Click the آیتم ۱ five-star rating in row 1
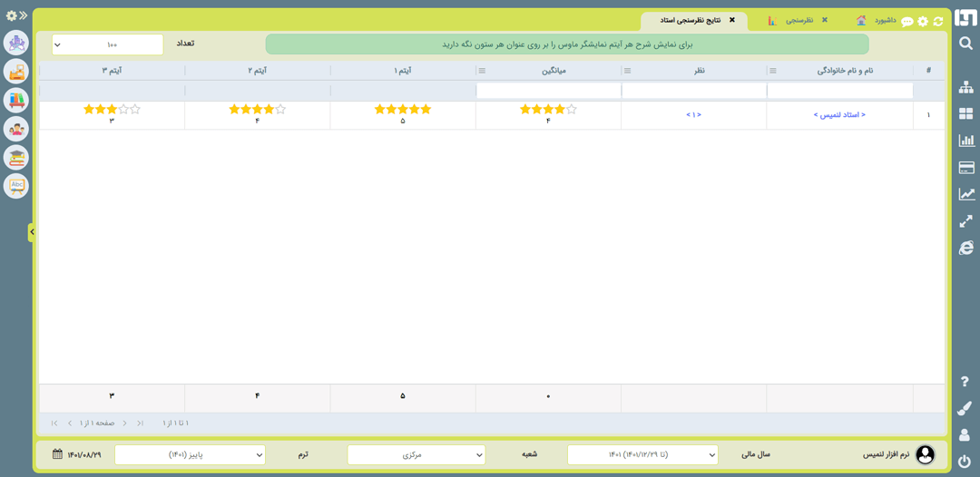This screenshot has height=477, width=980. coord(403,109)
